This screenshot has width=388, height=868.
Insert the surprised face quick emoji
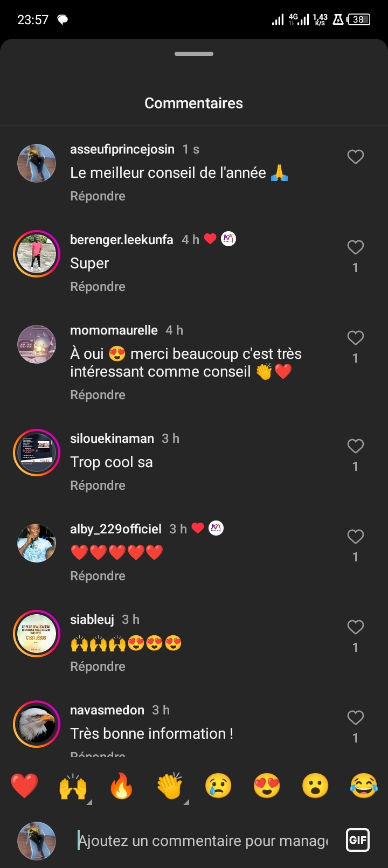[315, 786]
